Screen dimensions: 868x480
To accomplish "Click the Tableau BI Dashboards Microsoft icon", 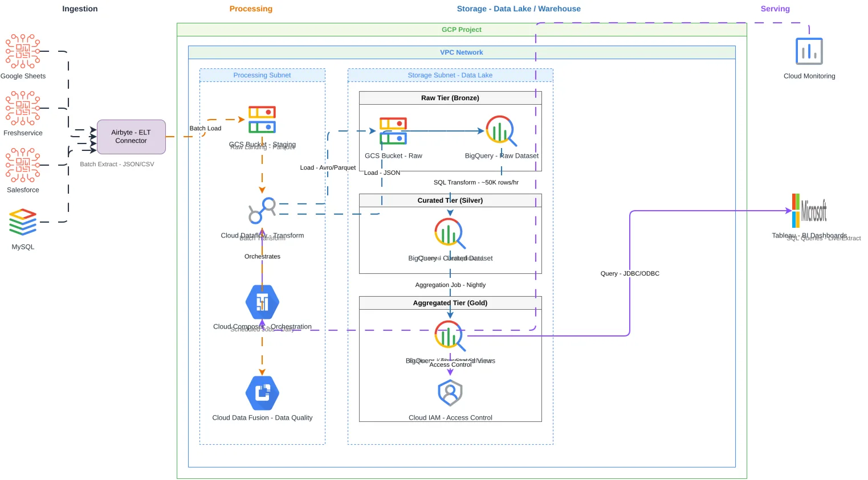I will (809, 211).
